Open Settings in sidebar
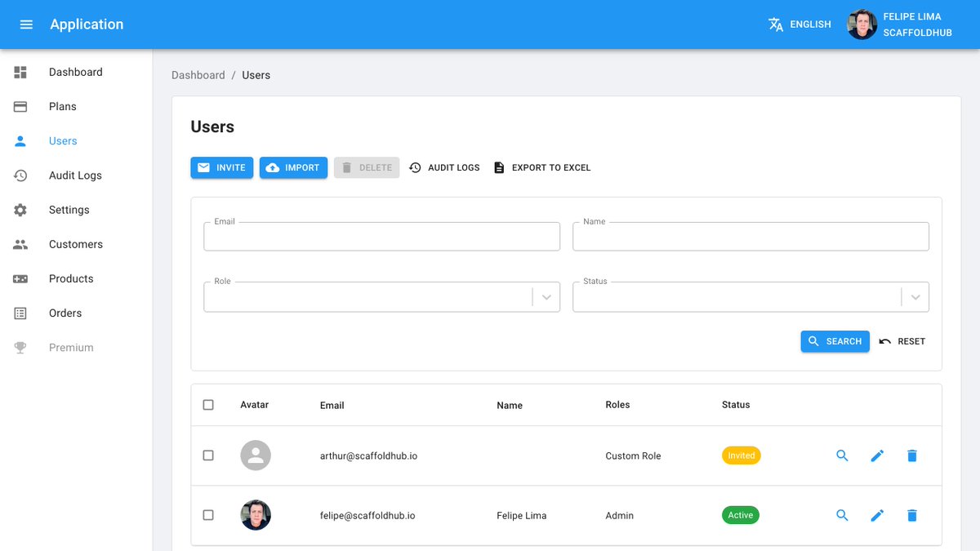Screen dimensions: 980x551 pyautogui.click(x=76, y=210)
